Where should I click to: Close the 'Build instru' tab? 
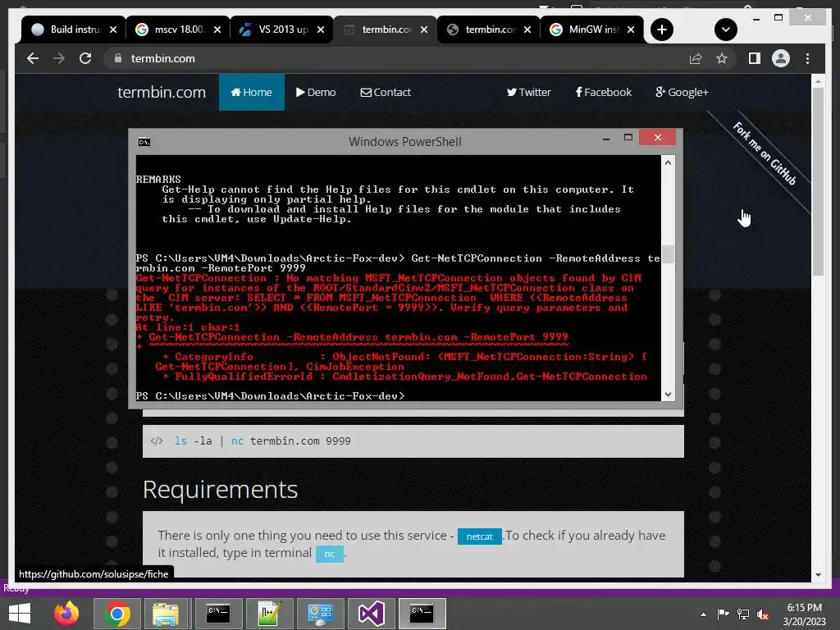[113, 30]
